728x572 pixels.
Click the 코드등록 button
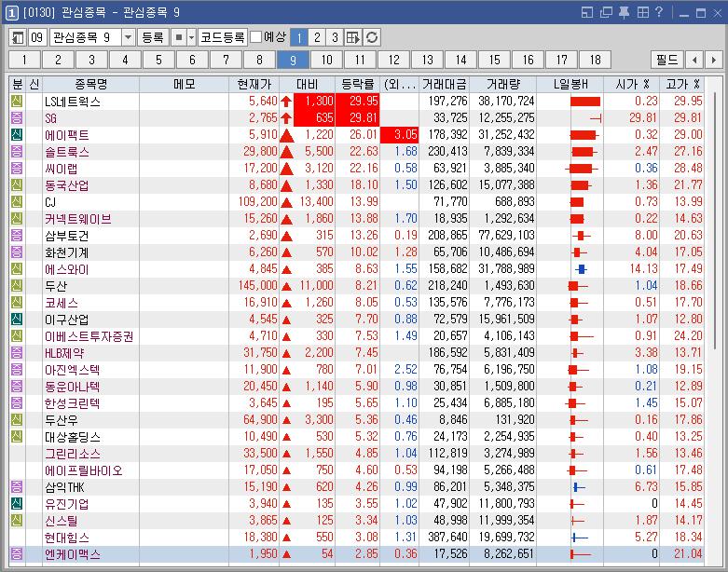(x=223, y=37)
